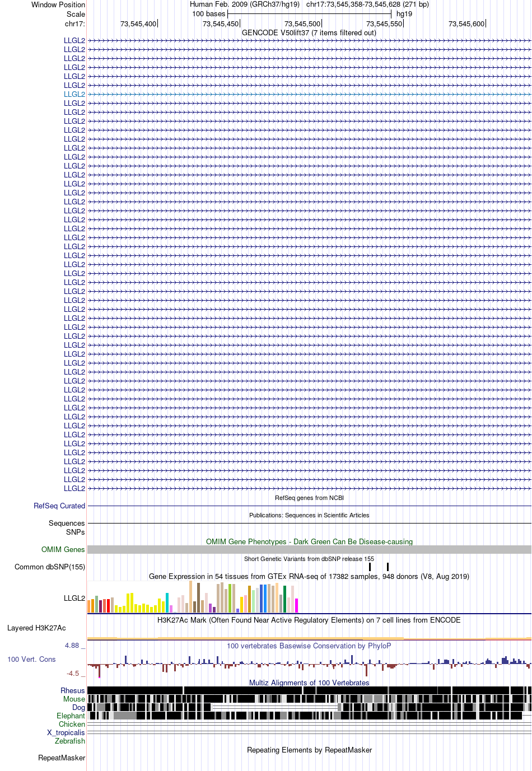The width and height of the screenshot is (532, 771).
Task: Open 100 vertebrates Basewise Conservation by PhyloP title
Action: pos(309,646)
